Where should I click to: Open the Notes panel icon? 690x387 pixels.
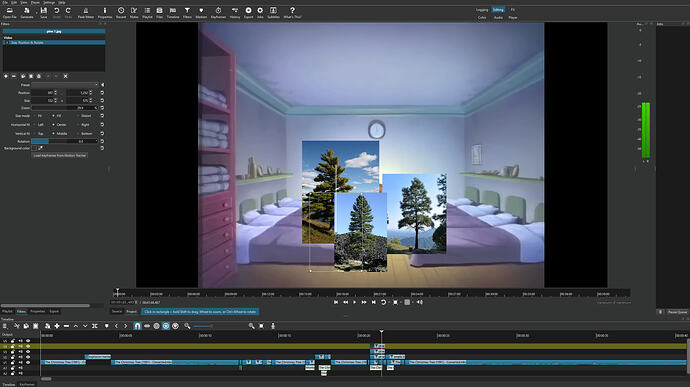pyautogui.click(x=134, y=12)
